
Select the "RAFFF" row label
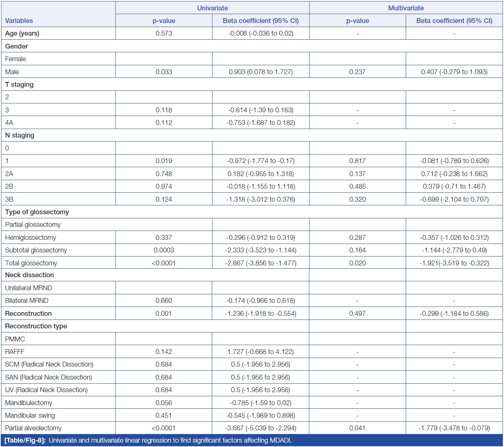click(x=15, y=352)
